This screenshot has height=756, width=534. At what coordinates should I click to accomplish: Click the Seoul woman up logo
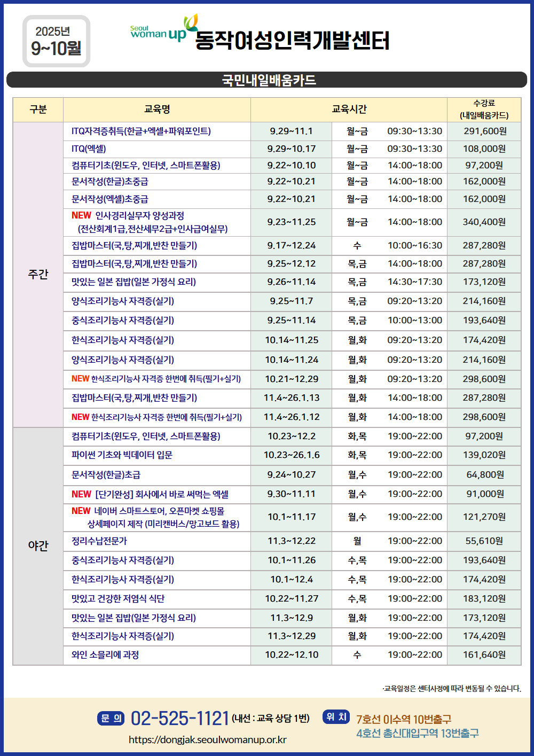[x=164, y=29]
